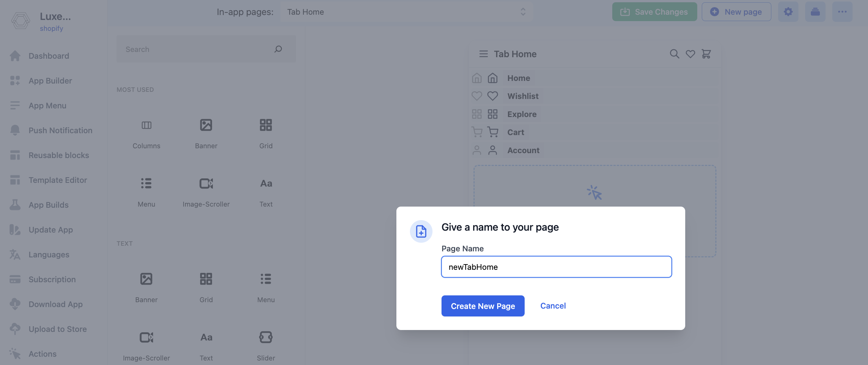Click the layers stack icon in header
Image resolution: width=868 pixels, height=365 pixels.
click(815, 12)
